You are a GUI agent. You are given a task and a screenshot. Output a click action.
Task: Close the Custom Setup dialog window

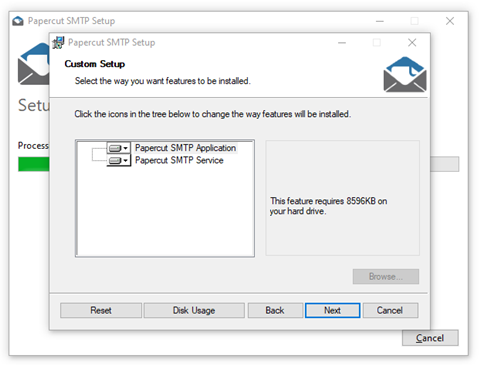(412, 43)
